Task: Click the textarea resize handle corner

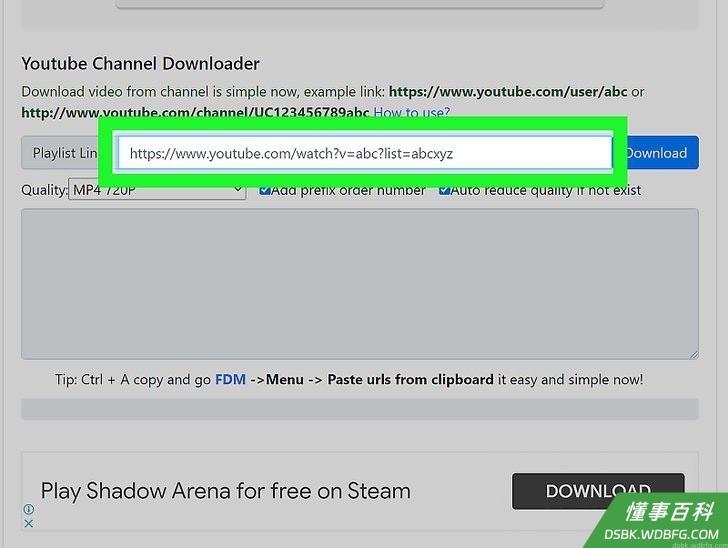Action: 694,354
